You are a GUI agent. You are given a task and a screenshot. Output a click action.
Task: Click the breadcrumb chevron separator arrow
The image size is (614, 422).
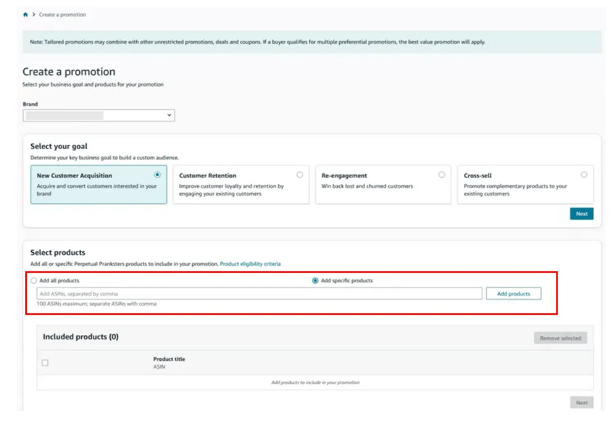[x=33, y=15]
